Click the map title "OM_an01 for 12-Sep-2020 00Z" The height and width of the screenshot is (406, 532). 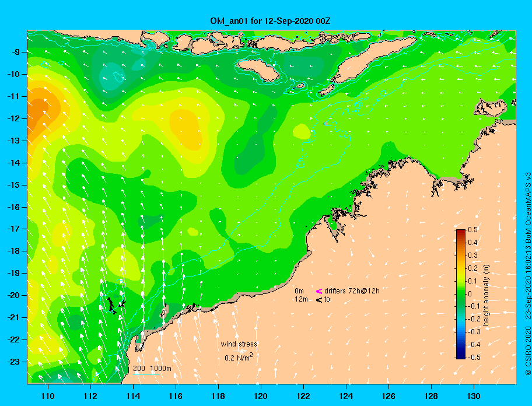[270, 21]
